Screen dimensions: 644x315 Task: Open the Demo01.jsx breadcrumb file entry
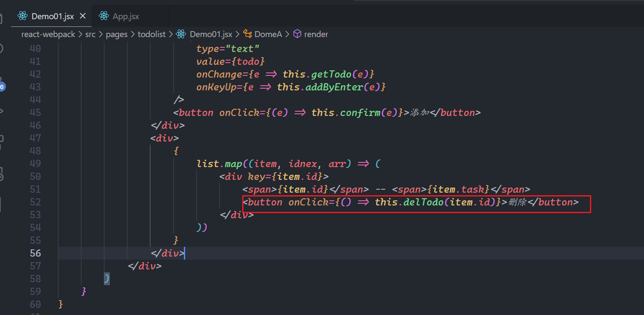pos(211,34)
